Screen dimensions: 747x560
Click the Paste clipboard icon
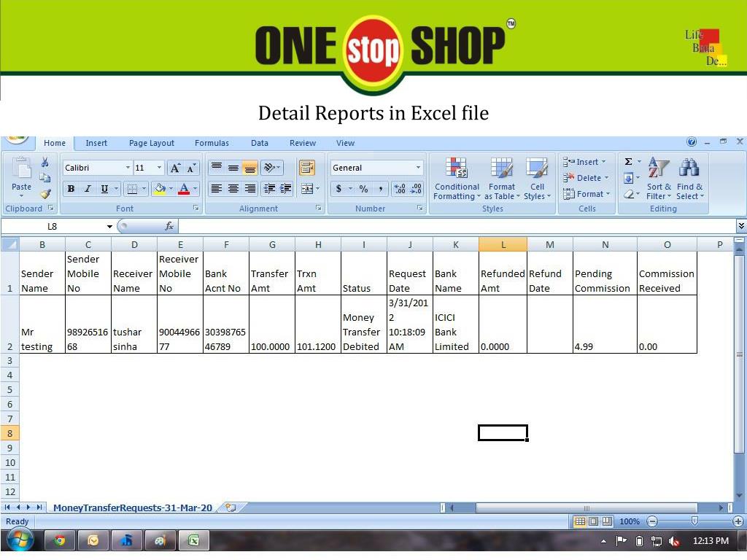click(21, 168)
